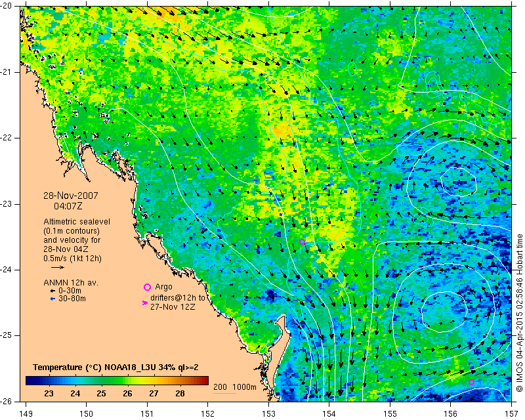This screenshot has width=525, height=420.
Task: Click the '200 1000m' isobath label
Action: 235,387
